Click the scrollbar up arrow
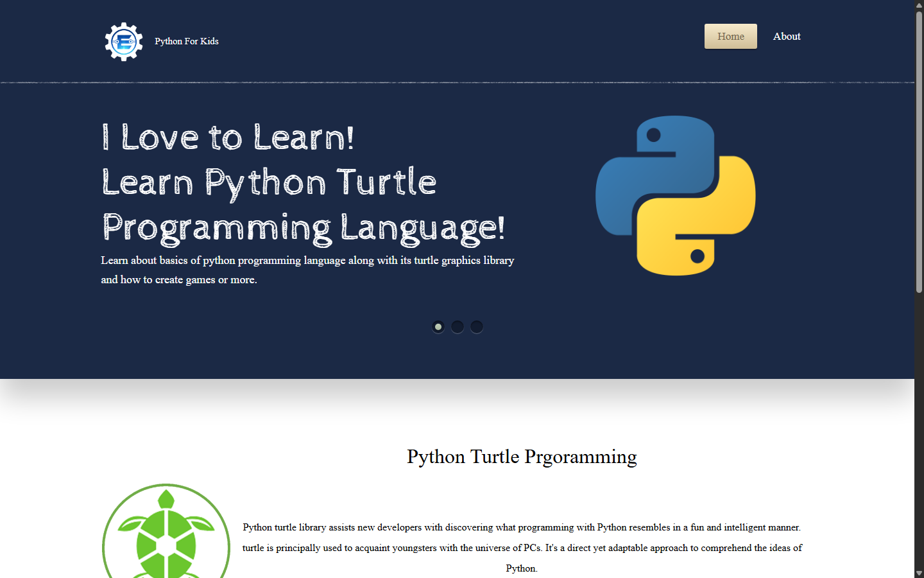The height and width of the screenshot is (578, 924). 919,4
